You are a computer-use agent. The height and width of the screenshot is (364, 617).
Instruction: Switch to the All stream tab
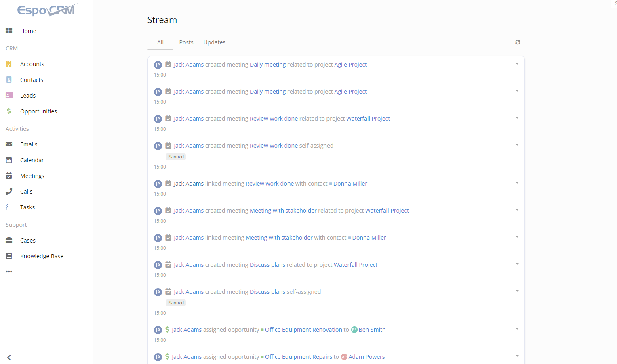click(x=160, y=42)
